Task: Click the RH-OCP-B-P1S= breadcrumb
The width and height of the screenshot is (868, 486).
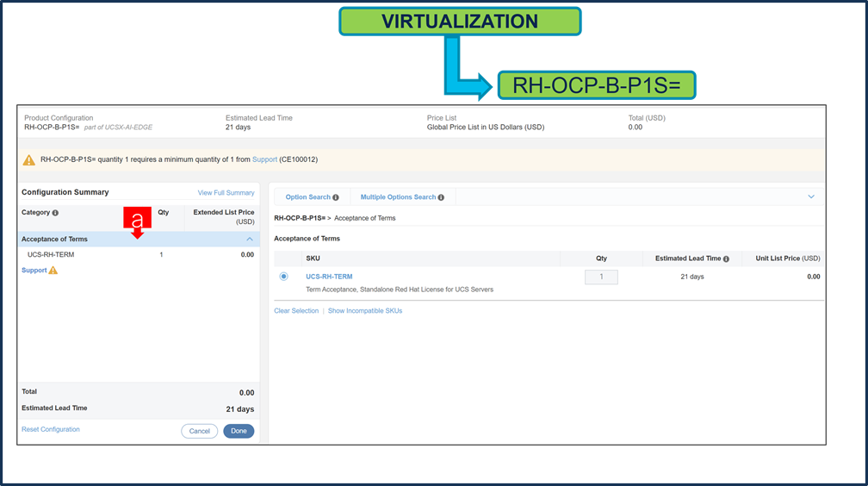Action: coord(300,218)
